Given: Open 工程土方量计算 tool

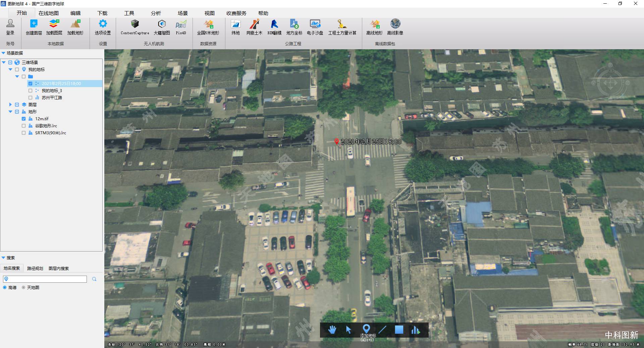Looking at the screenshot, I should pyautogui.click(x=342, y=27).
